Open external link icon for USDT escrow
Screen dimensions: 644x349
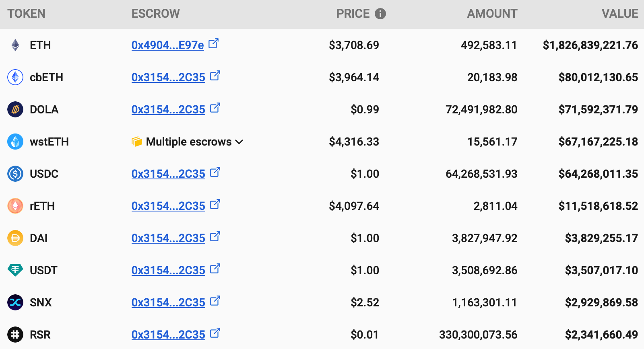[215, 269]
